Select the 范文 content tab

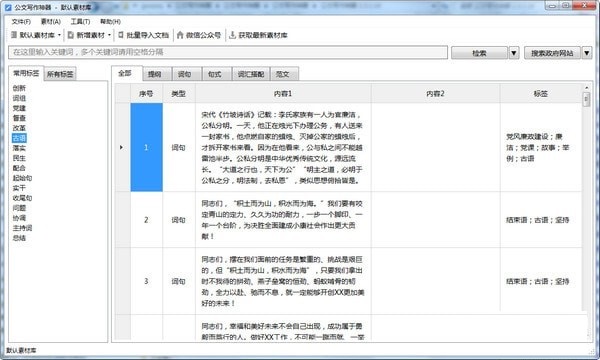(284, 74)
